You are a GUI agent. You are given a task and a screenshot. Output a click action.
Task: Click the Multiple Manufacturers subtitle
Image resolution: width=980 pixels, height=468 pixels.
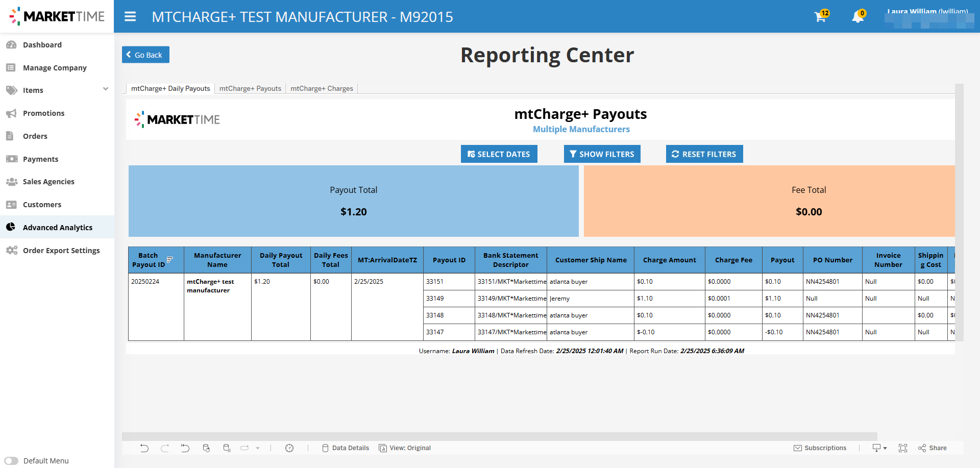(581, 129)
